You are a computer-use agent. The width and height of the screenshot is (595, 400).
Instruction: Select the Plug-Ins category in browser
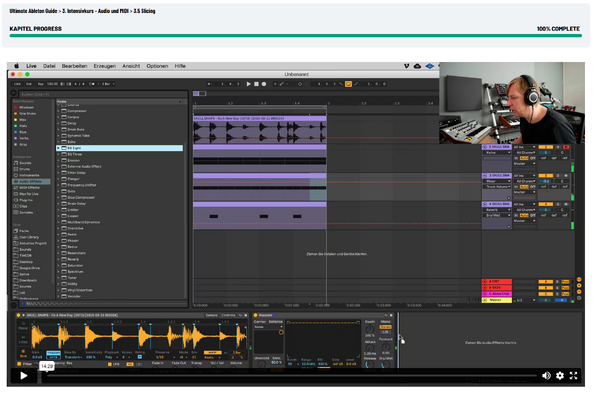[23, 200]
